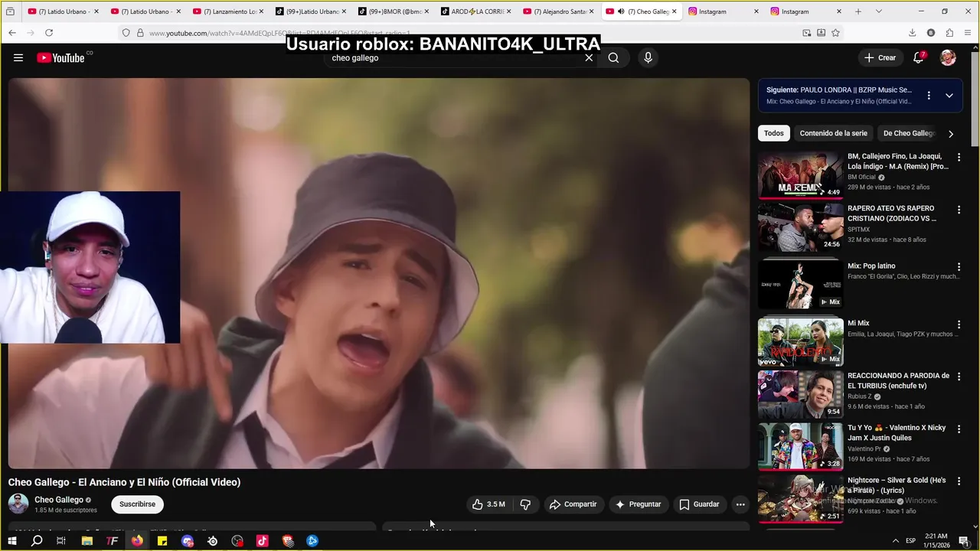This screenshot has width=980, height=551.
Task: Open Firefox application menu
Action: tap(968, 33)
